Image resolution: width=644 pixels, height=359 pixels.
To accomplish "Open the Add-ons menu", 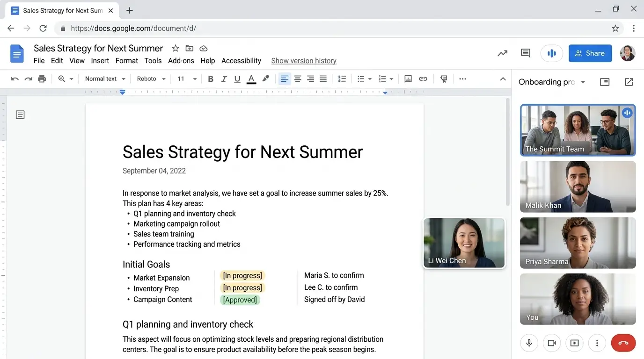I will point(181,61).
